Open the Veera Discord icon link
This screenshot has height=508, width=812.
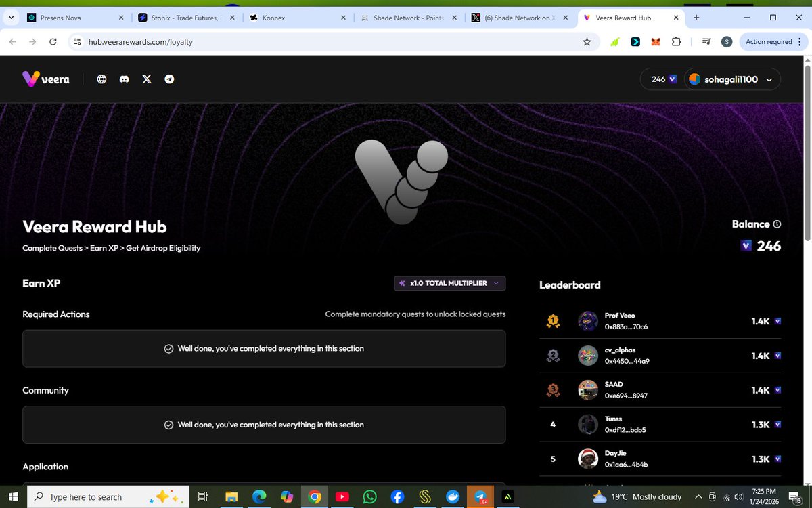coord(124,79)
